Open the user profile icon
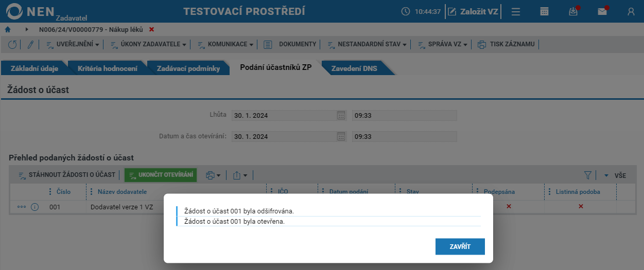This screenshot has width=644, height=270. click(631, 11)
